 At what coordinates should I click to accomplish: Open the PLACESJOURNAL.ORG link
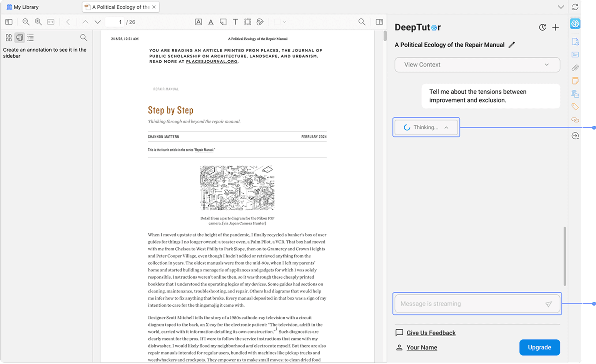click(x=212, y=61)
